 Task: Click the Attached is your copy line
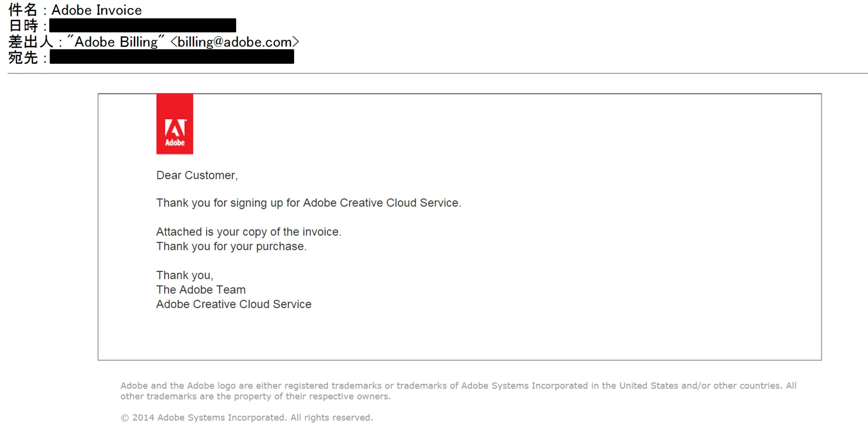coord(249,232)
